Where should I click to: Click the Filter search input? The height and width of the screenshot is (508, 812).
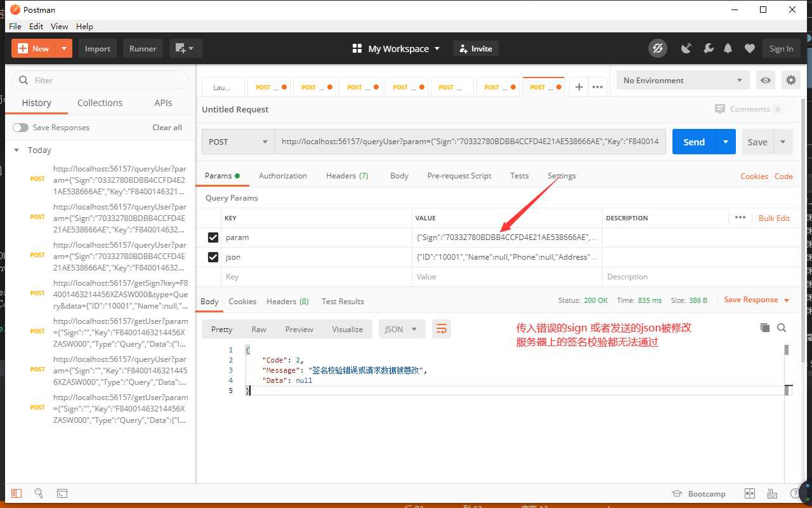(100, 80)
